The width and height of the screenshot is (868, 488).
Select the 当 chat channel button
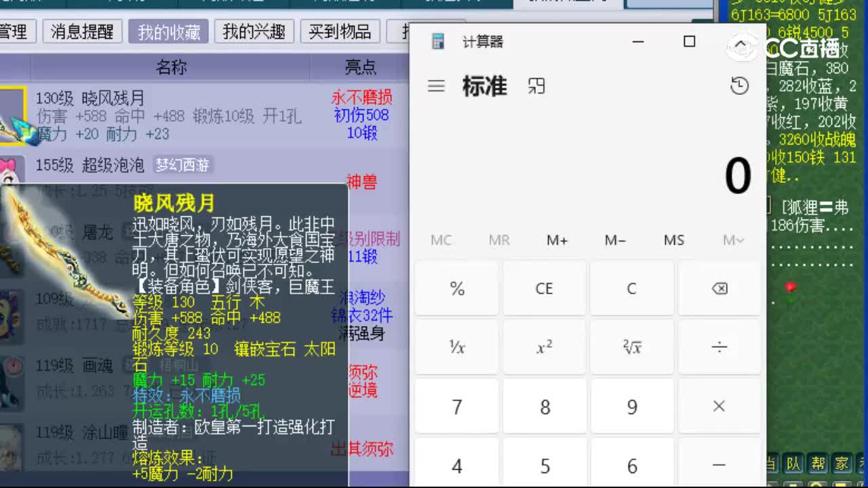point(770,464)
